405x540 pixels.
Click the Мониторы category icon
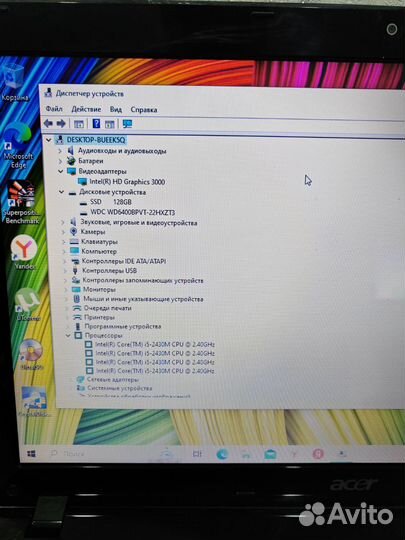tap(76, 289)
